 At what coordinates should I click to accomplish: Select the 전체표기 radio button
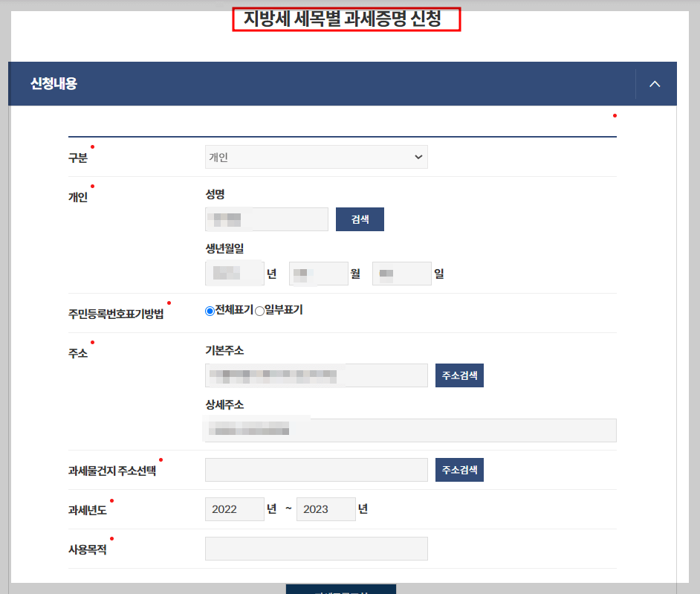(x=210, y=310)
